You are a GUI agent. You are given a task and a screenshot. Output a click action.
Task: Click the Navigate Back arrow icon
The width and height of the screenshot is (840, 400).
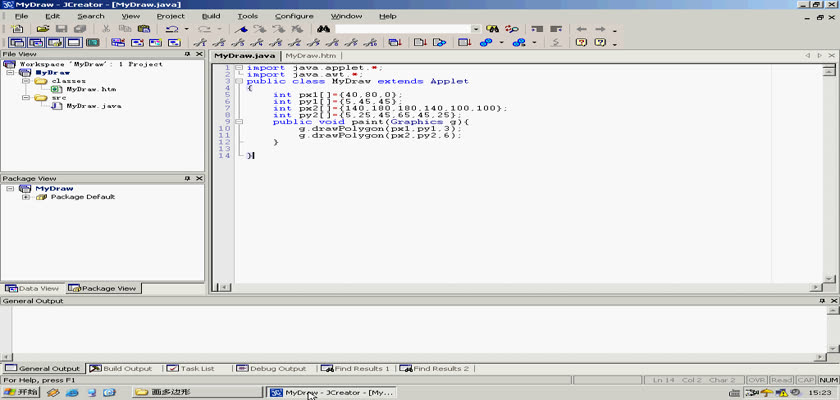pyautogui.click(x=582, y=29)
